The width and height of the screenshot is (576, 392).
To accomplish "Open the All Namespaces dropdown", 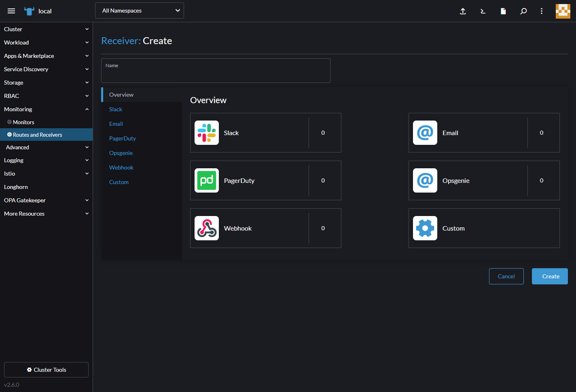I will pyautogui.click(x=140, y=11).
